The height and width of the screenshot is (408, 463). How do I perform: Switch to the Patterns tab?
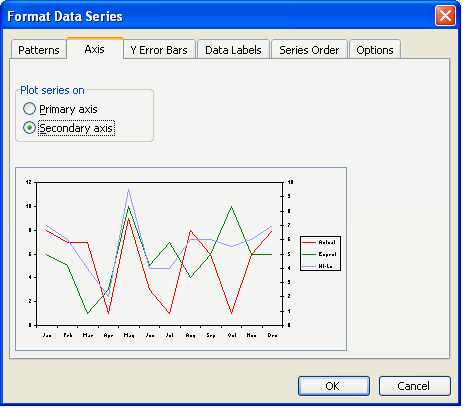coord(39,50)
